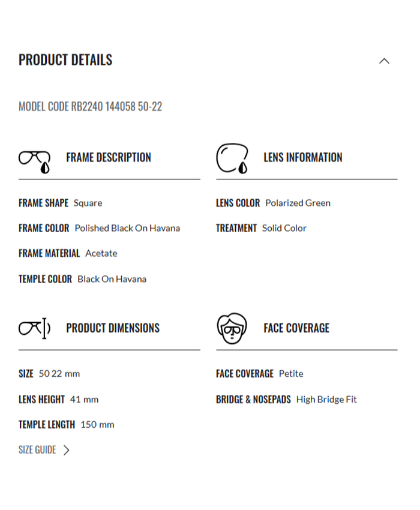Image resolution: width=420 pixels, height=510 pixels.
Task: Click the Product Dimensions glasses ruler icon
Action: point(34,328)
